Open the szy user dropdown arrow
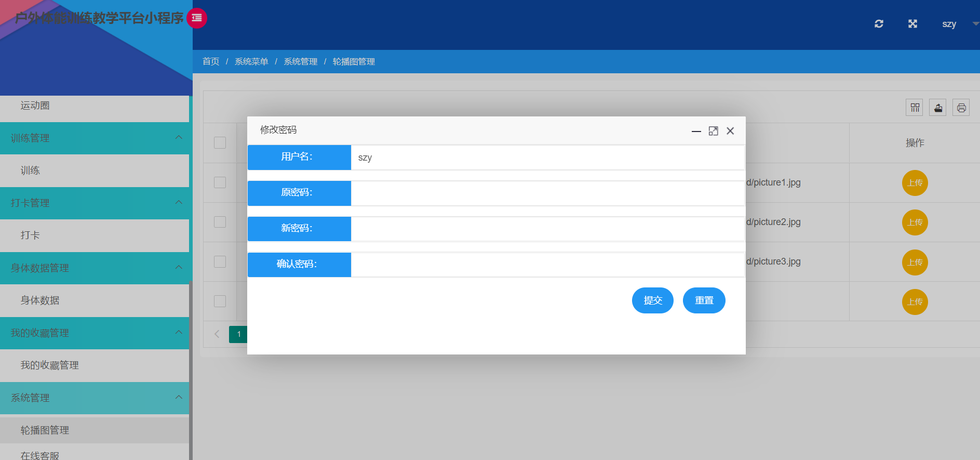Image resolution: width=980 pixels, height=460 pixels. (975, 24)
